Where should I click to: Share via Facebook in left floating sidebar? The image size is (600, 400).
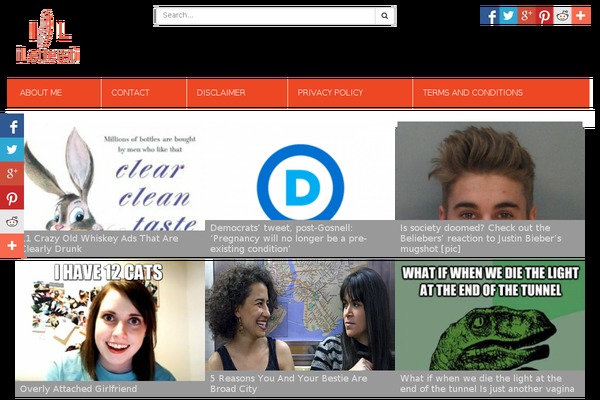12,126
